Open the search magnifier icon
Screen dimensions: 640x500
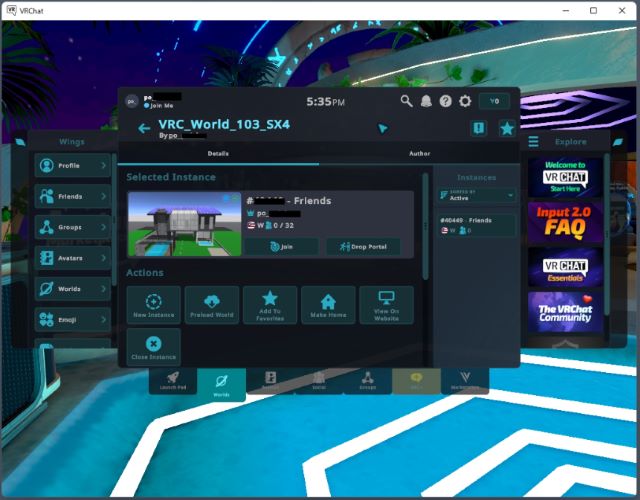pos(406,101)
